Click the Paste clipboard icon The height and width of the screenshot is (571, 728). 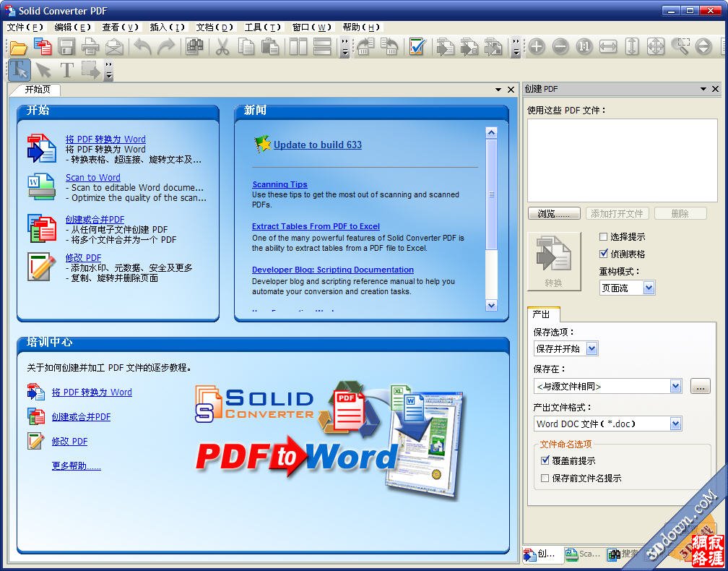270,47
